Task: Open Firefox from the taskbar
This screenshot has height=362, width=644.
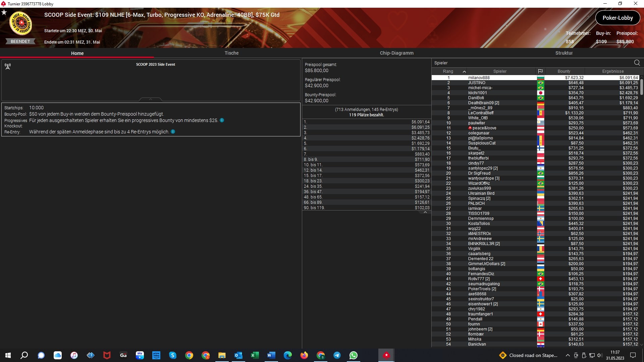Action: coord(304,355)
